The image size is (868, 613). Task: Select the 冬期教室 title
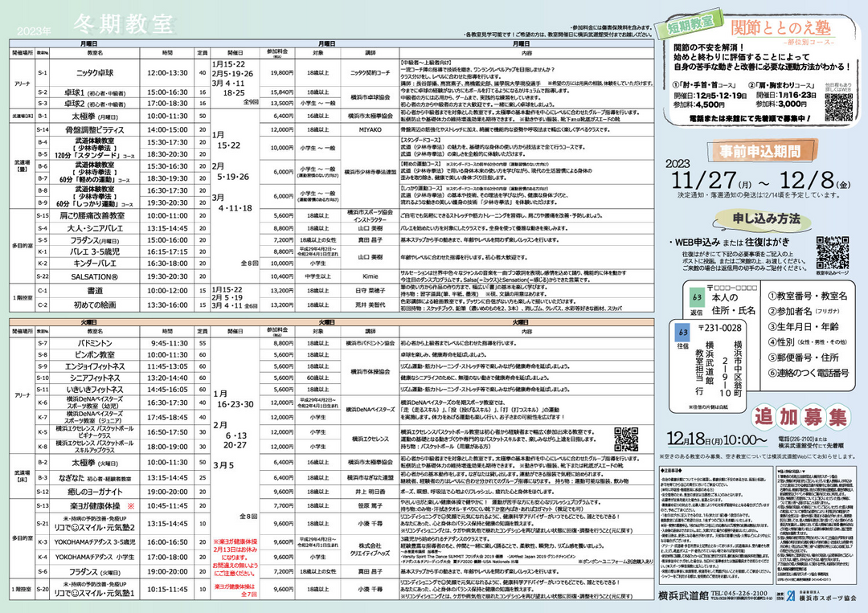[123, 24]
